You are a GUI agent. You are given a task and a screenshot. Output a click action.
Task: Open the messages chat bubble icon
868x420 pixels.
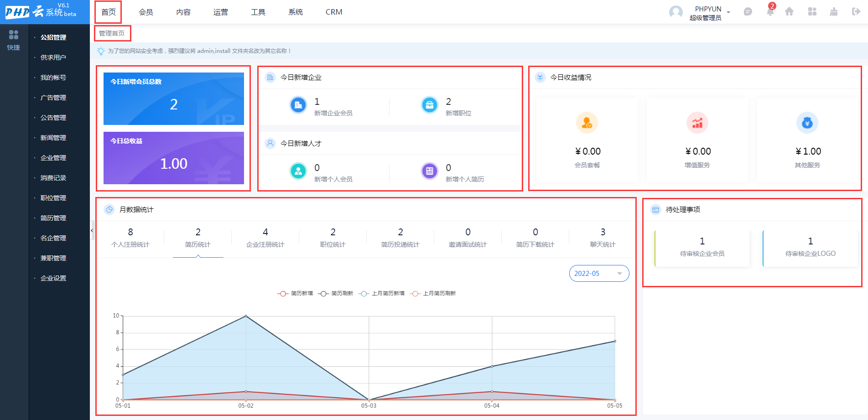[748, 12]
